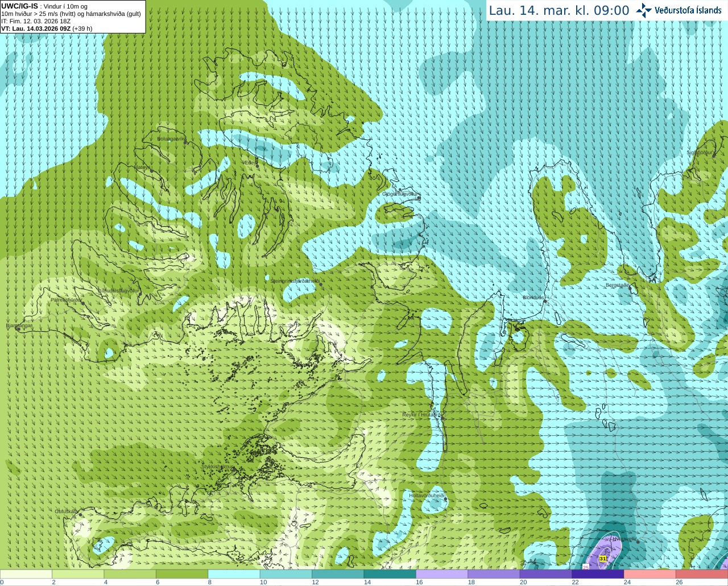This screenshot has width=728, height=586.
Task: Click the 8–10 m/s light cyan swatch
Action: coord(234,574)
